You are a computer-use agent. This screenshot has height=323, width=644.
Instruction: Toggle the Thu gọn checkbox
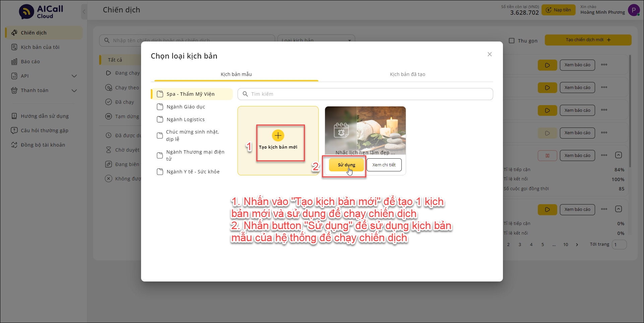[512, 41]
